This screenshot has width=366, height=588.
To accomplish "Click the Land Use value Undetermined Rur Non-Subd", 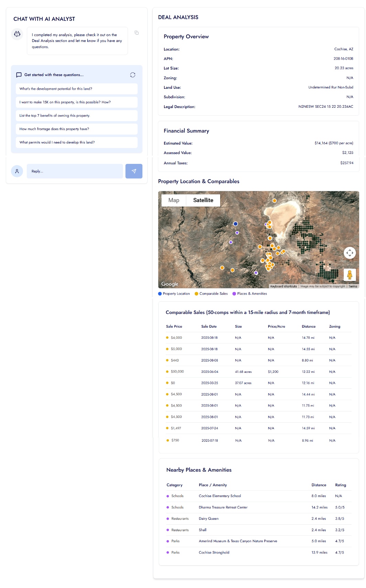I will tap(331, 87).
